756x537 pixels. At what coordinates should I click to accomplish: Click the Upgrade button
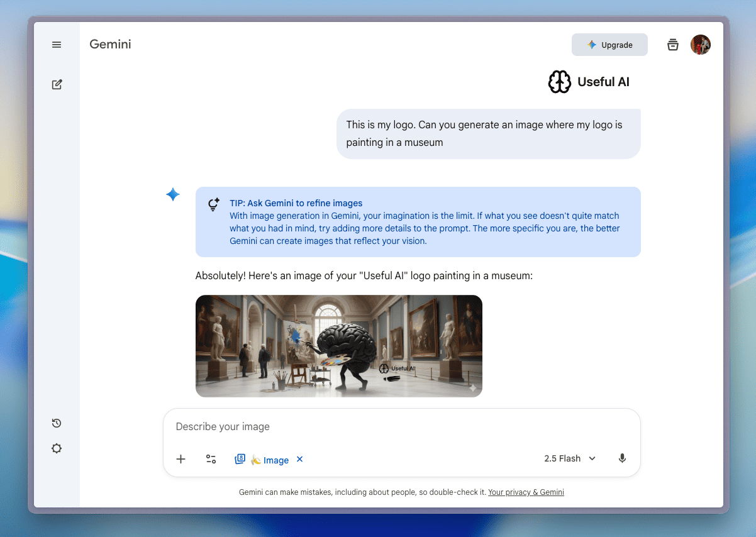(609, 45)
